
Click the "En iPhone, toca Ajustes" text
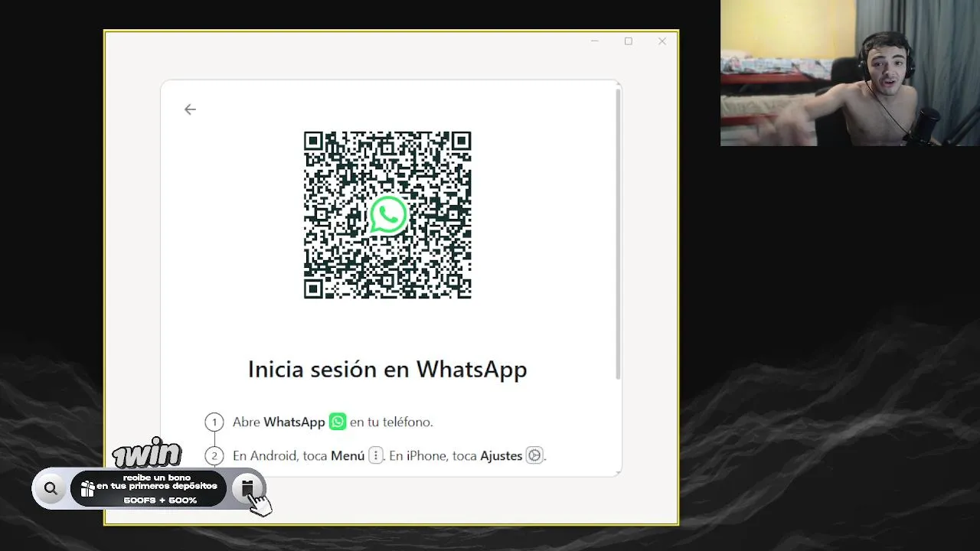coord(456,455)
